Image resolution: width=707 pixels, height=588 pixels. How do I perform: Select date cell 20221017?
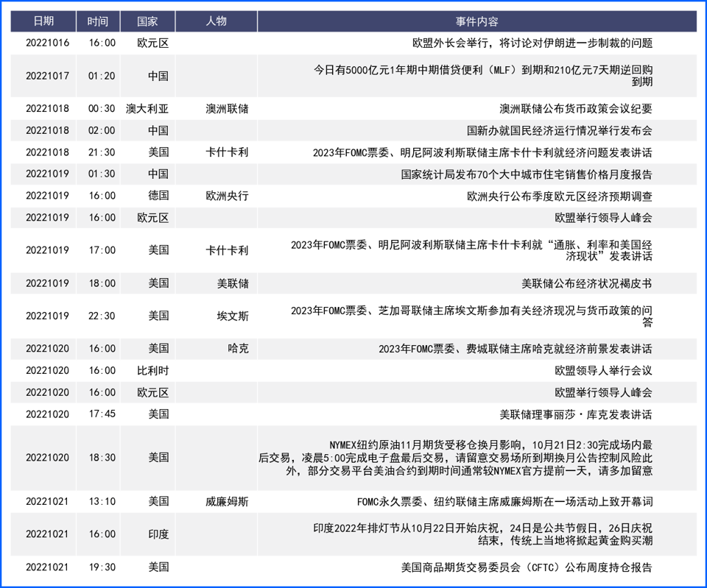[47, 76]
